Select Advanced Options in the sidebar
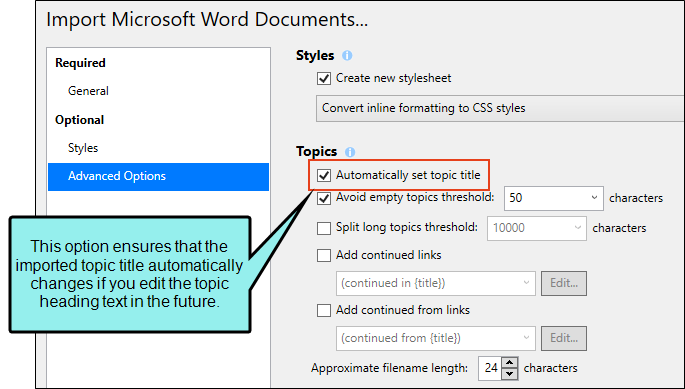Screen dimensions: 685x389 [159, 177]
